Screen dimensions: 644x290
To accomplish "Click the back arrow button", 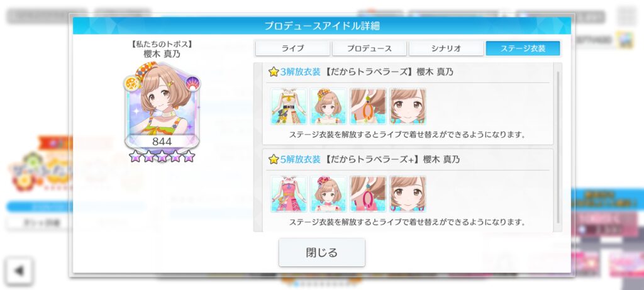I will 19,270.
